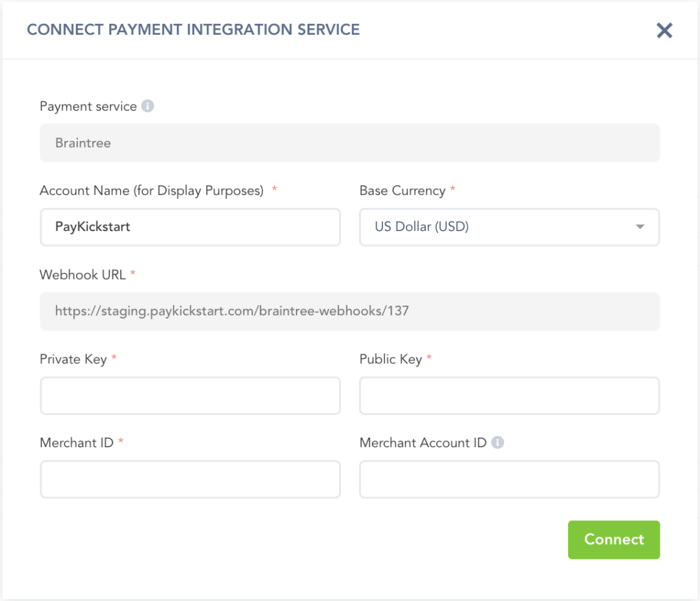Click the Account Name (for Display Purposes) label
This screenshot has height=601, width=700.
(x=151, y=191)
